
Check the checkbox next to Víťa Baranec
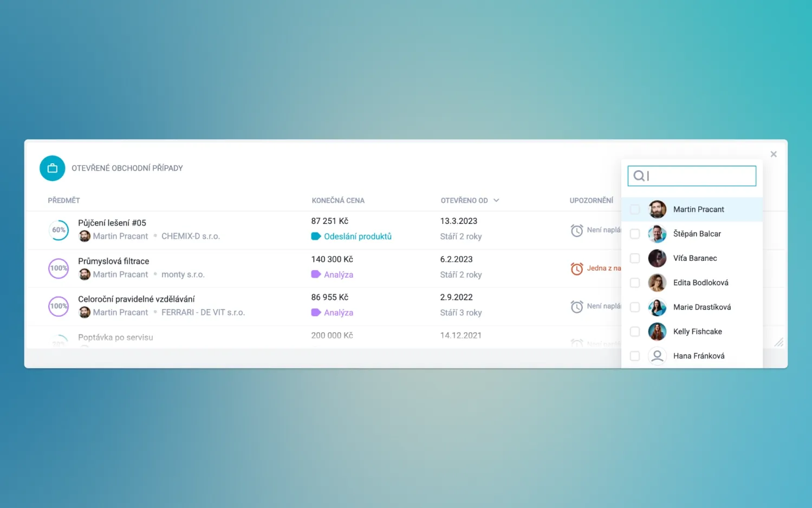634,258
